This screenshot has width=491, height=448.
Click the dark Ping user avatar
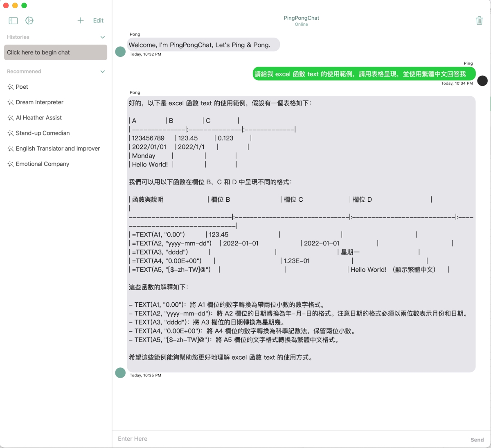pos(483,81)
